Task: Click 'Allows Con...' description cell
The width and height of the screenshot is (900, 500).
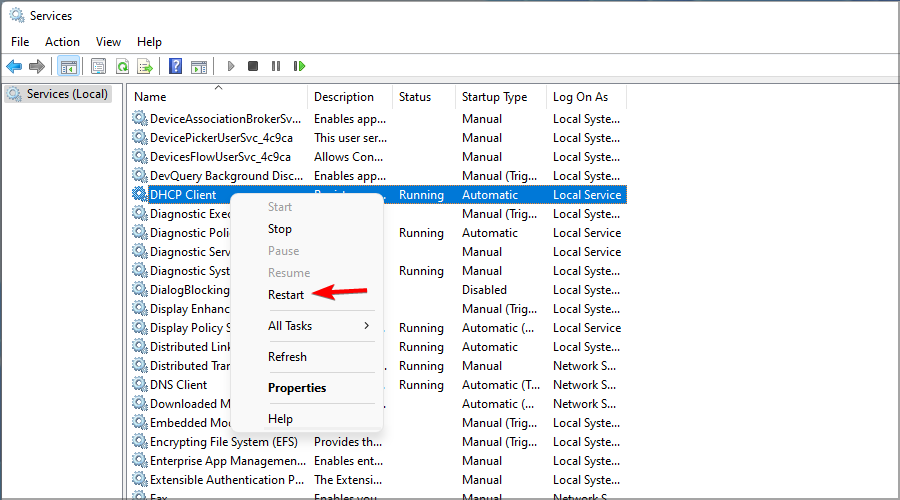Action: [348, 157]
